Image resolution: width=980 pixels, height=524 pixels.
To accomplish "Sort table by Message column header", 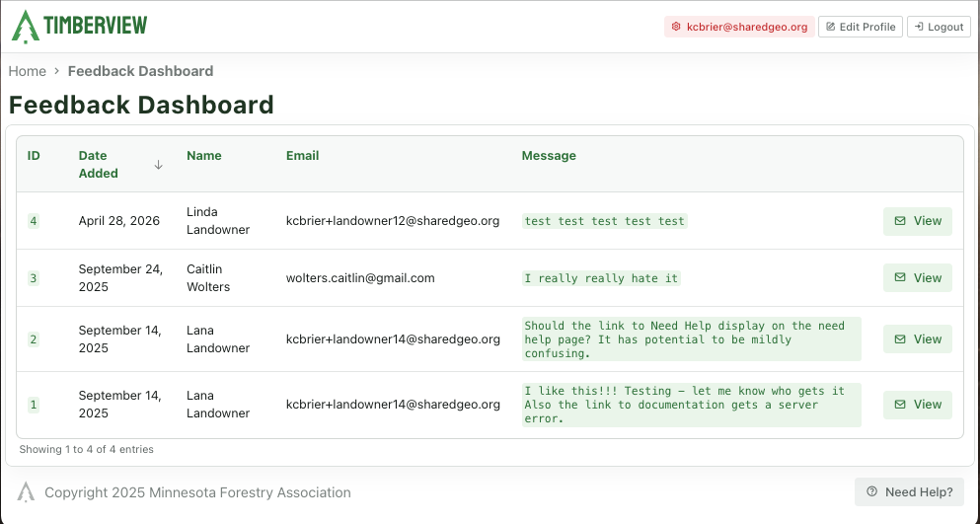I will [x=549, y=156].
